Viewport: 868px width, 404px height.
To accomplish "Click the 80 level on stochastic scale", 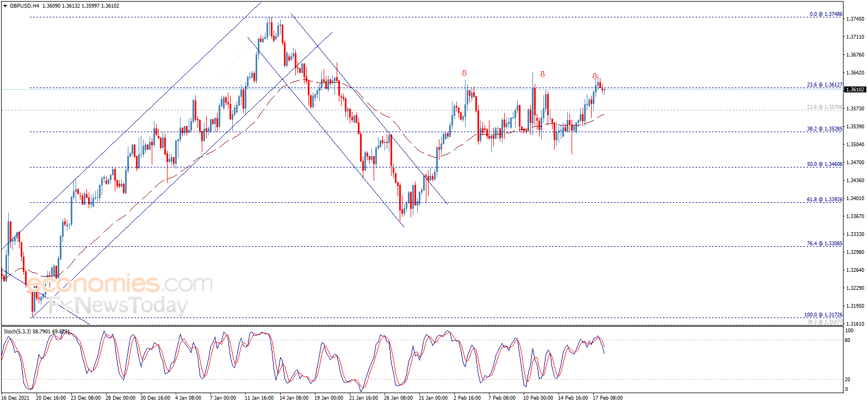I will [847, 340].
